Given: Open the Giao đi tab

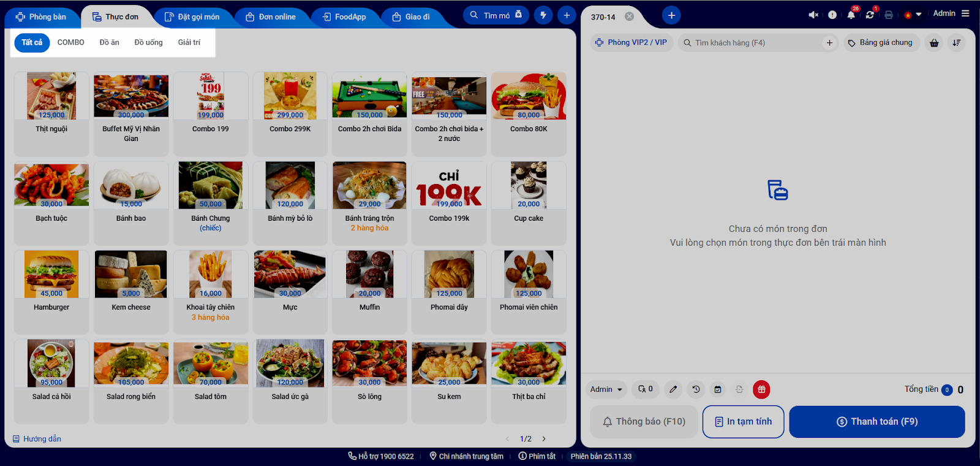Looking at the screenshot, I should [x=411, y=17].
